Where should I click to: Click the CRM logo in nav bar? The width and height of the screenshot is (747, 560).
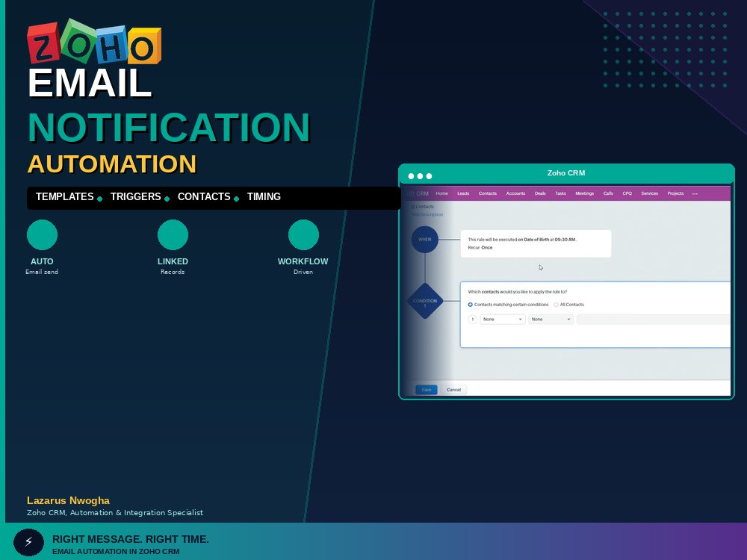(x=418, y=194)
